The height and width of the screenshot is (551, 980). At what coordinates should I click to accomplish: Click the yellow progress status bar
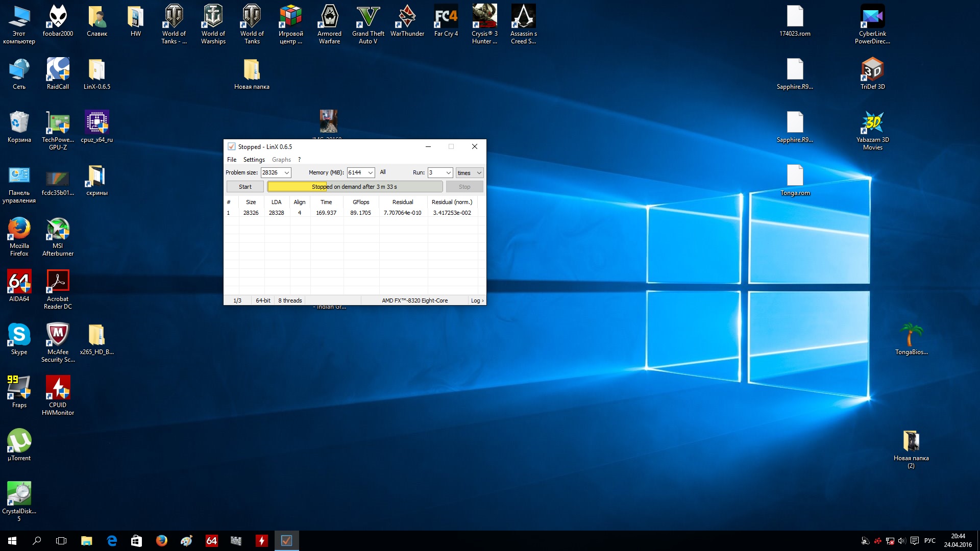tap(354, 187)
